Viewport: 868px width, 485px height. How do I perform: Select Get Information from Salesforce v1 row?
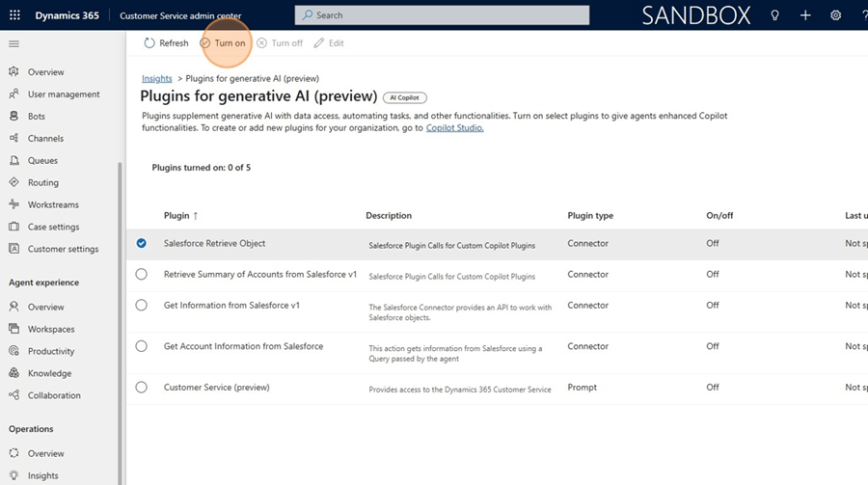[x=142, y=306]
